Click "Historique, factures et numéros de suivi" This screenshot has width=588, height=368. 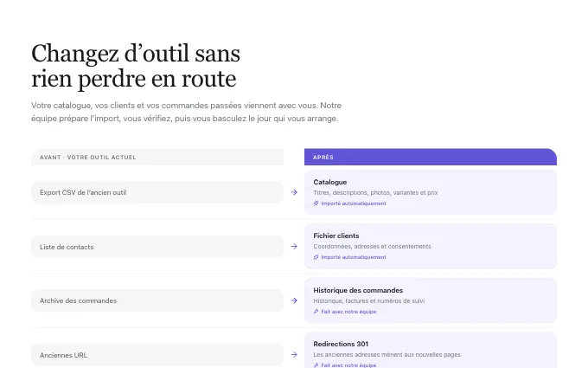click(x=369, y=300)
